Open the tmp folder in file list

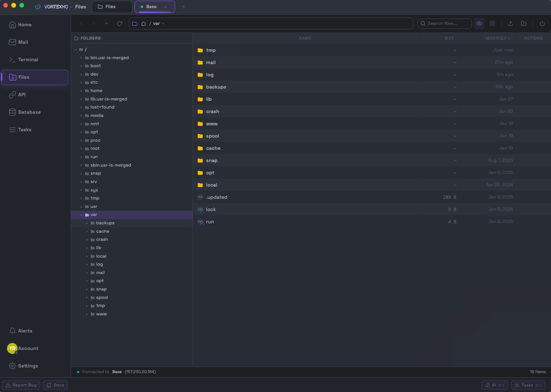(x=372, y=50)
